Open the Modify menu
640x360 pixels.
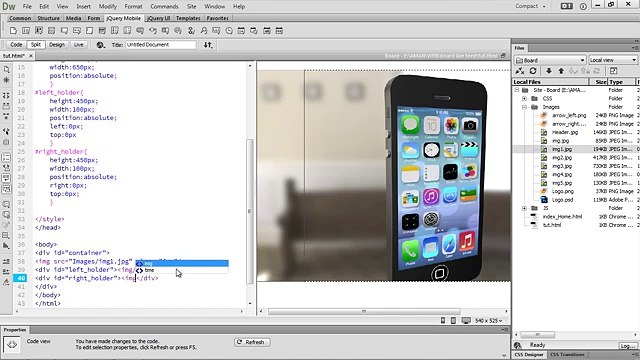pos(108,7)
